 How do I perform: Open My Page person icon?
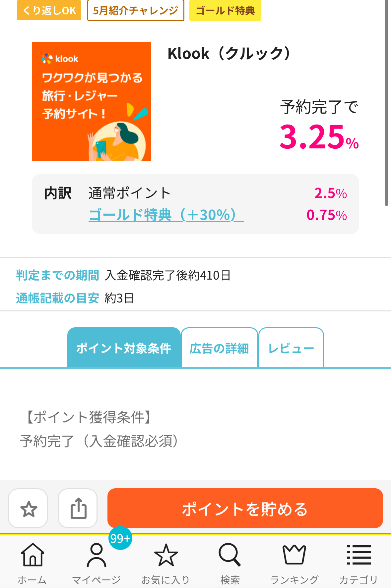click(x=96, y=555)
